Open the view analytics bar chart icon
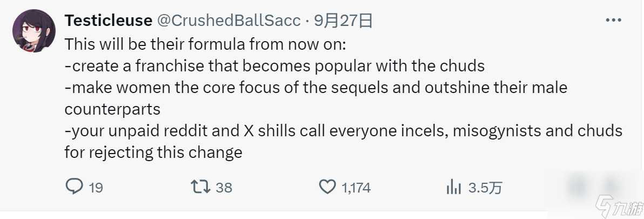This screenshot has width=644, height=219. (453, 187)
